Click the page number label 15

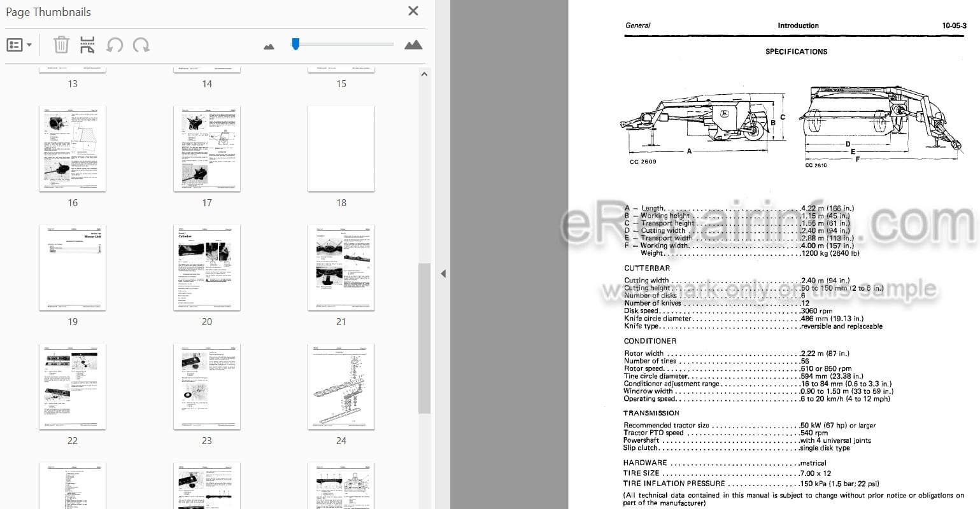point(341,84)
